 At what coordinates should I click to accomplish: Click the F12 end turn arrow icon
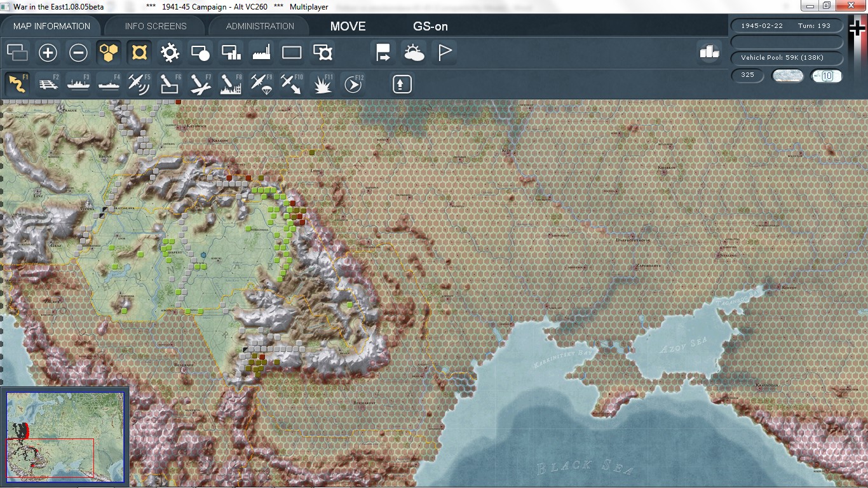[353, 84]
